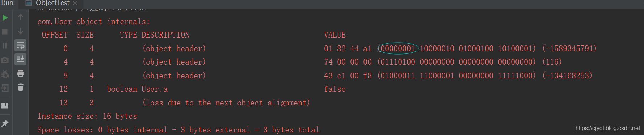Click '(object header)' at offset 8
This screenshot has height=135, width=644.
click(174, 75)
